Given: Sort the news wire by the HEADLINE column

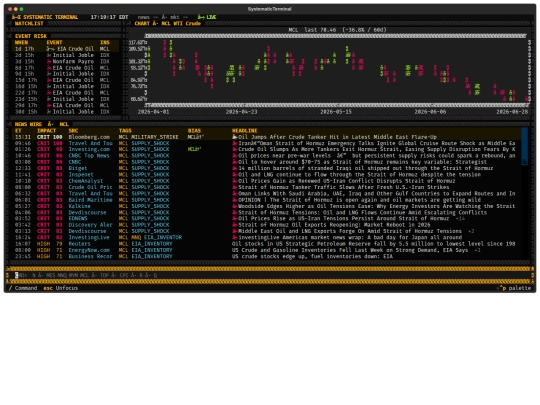Looking at the screenshot, I should tap(245, 131).
